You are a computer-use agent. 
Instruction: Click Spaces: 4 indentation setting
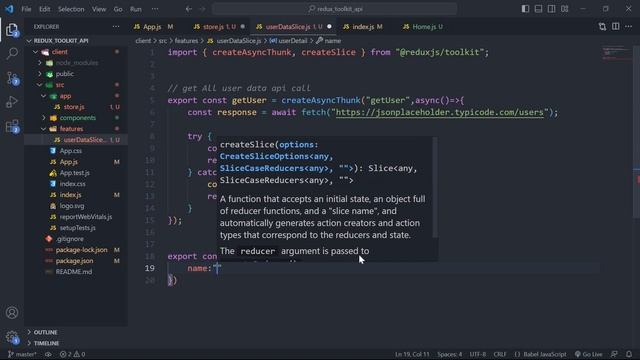[x=450, y=354]
